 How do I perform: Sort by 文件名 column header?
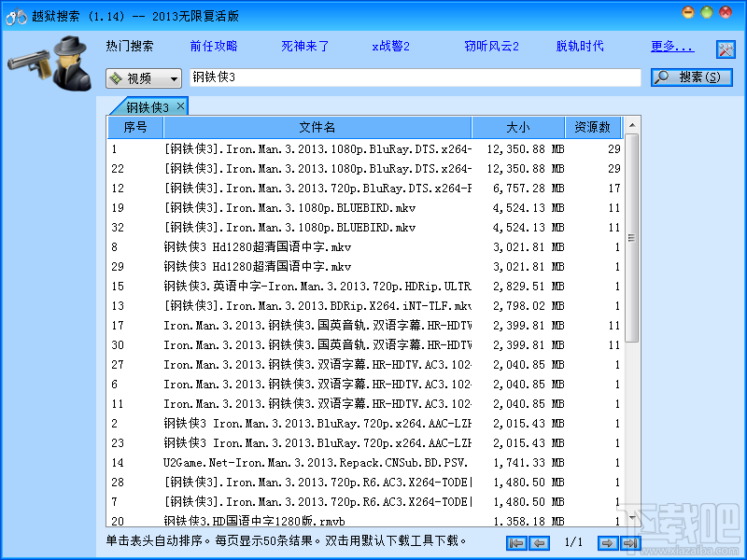tap(317, 127)
